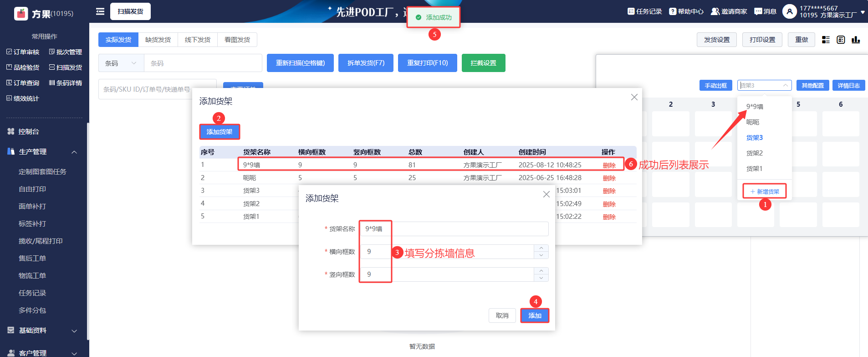Switch to the 缺货发货 tab
Screen dimensions: 868x357
tap(158, 40)
